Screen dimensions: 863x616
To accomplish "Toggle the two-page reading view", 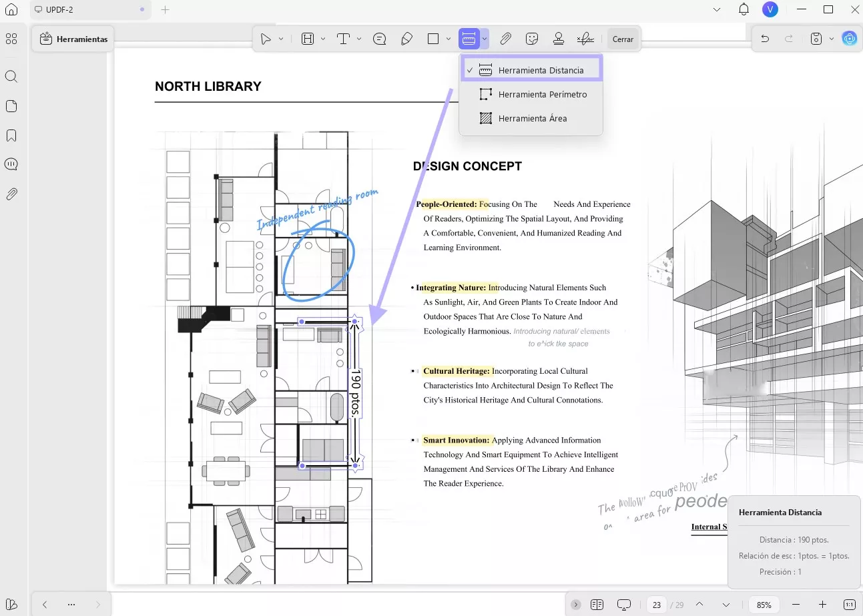I will (x=597, y=605).
